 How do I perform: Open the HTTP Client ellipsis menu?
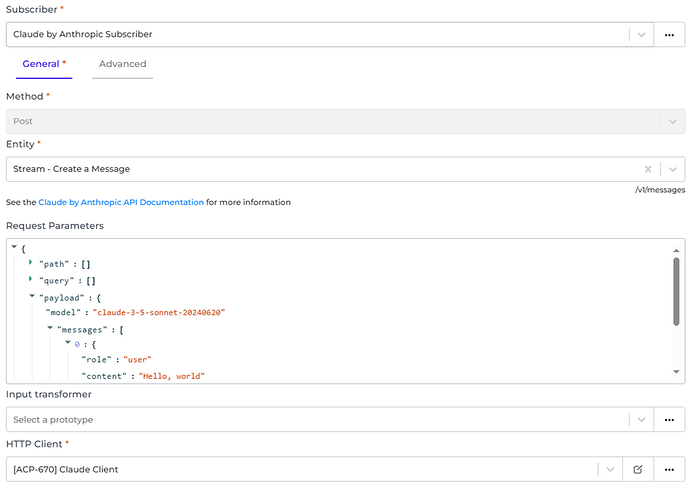tap(669, 469)
